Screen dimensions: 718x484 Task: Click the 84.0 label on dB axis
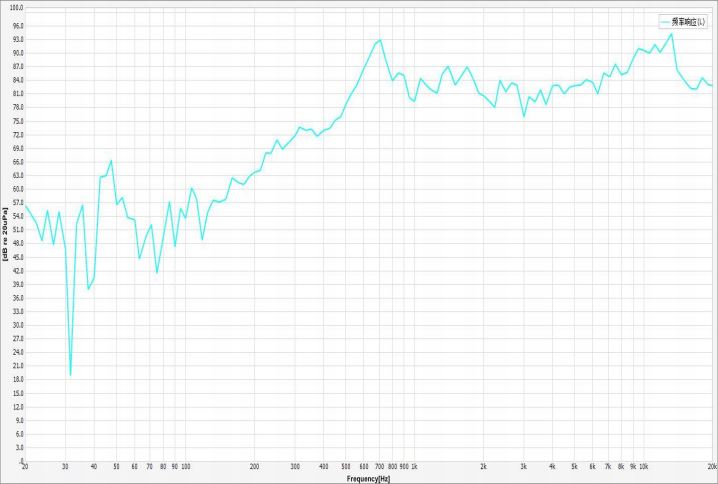click(18, 81)
